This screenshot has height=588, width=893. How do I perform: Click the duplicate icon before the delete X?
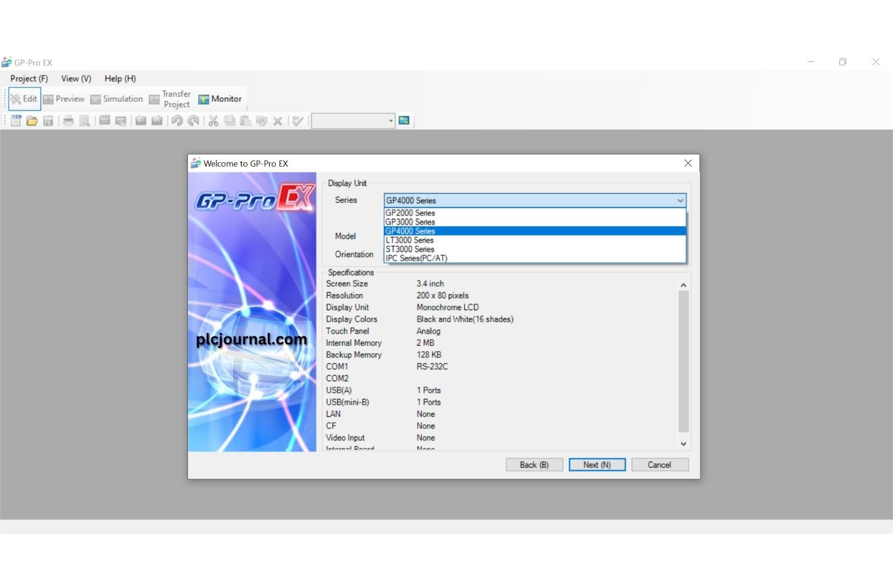[x=261, y=121]
